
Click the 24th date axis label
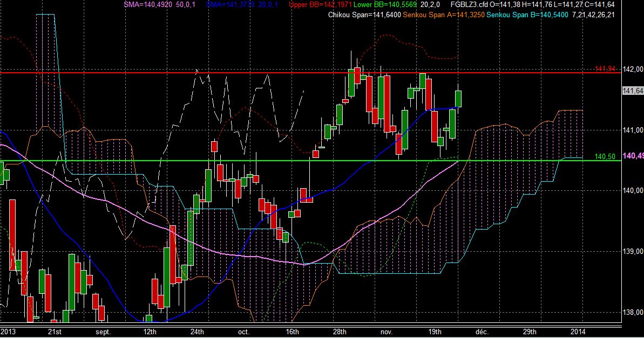point(197,332)
